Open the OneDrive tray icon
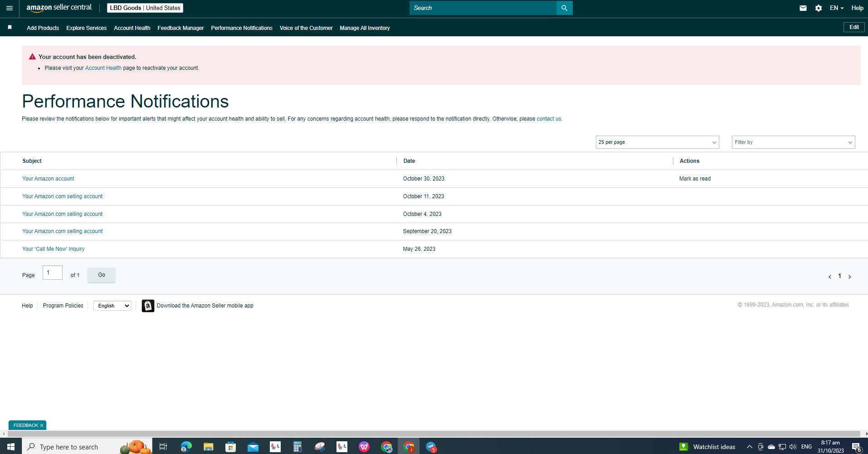This screenshot has width=868, height=454. 771,447
